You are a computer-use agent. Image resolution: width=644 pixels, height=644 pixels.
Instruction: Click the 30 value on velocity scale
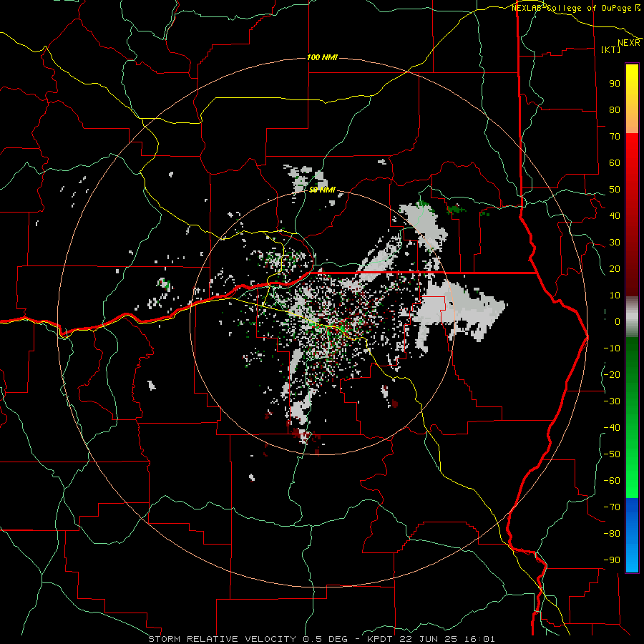click(615, 243)
